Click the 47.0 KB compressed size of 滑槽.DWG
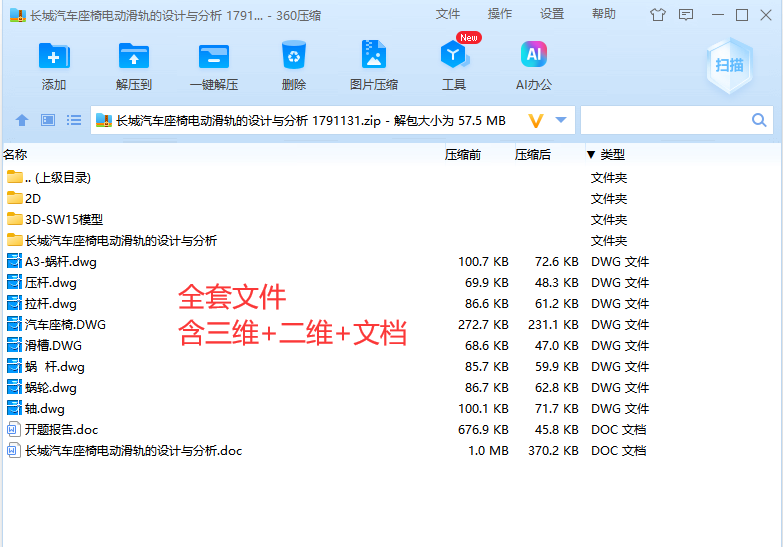Viewport: 783px width, 547px height. coord(556,346)
